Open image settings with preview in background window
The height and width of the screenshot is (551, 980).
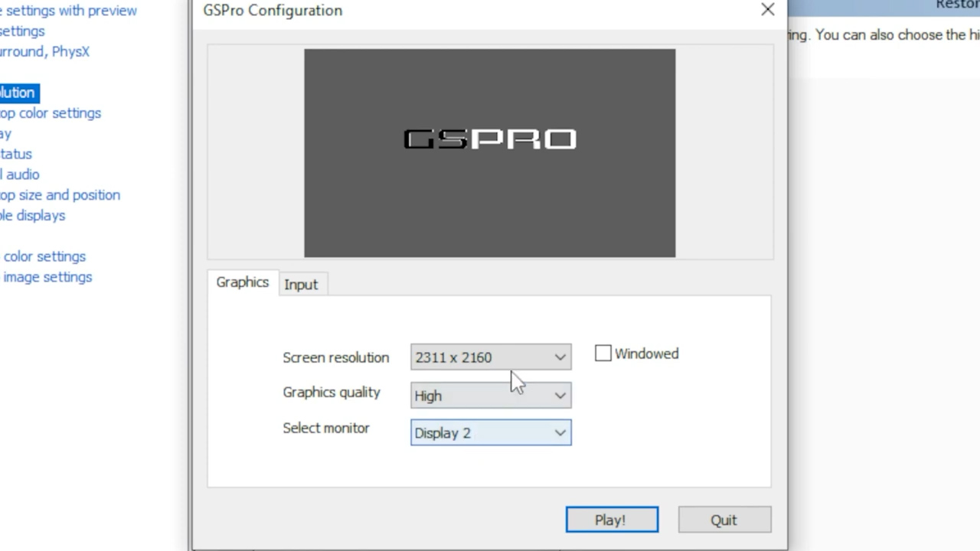coord(68,11)
